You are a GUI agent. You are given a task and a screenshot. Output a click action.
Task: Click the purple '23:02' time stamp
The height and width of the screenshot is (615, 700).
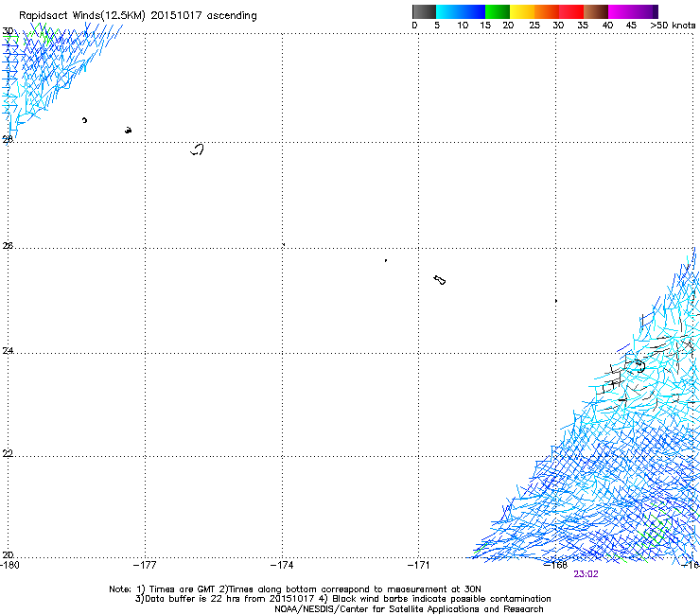pyautogui.click(x=586, y=574)
